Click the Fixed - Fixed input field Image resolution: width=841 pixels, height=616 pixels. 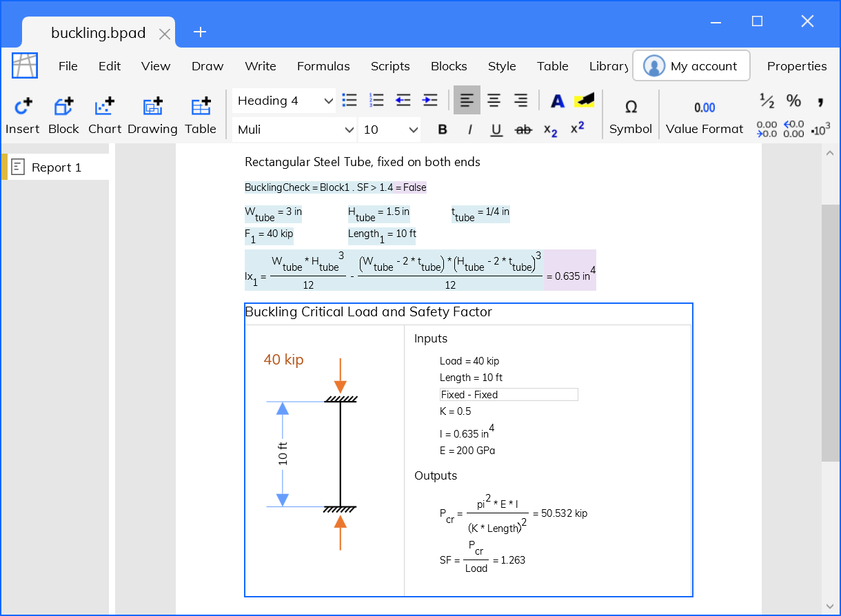tap(509, 395)
